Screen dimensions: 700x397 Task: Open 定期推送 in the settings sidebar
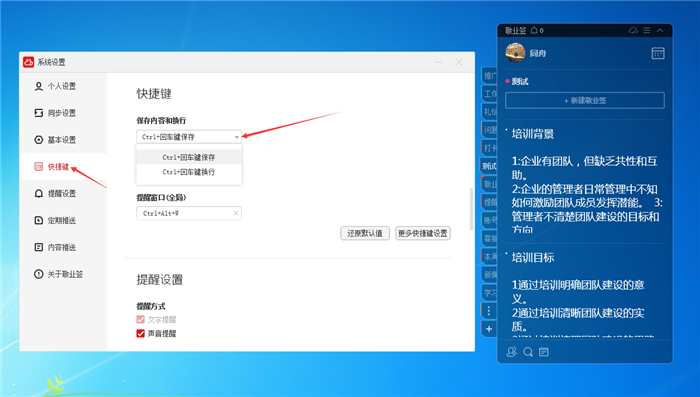63,220
